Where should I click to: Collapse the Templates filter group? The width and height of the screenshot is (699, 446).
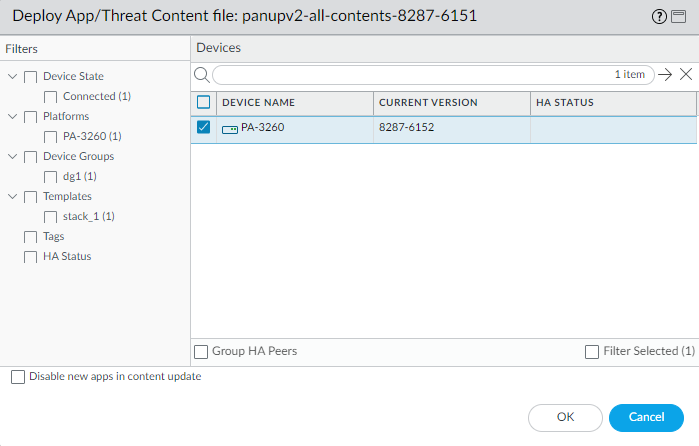12,197
